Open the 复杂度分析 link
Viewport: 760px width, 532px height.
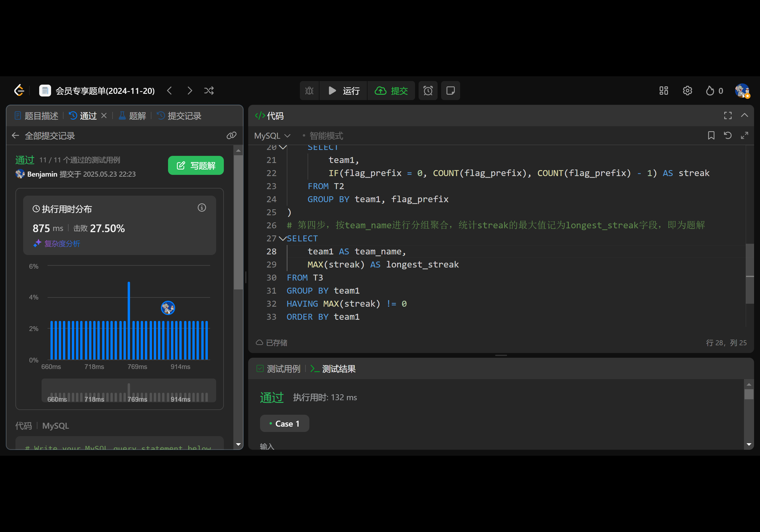[62, 244]
